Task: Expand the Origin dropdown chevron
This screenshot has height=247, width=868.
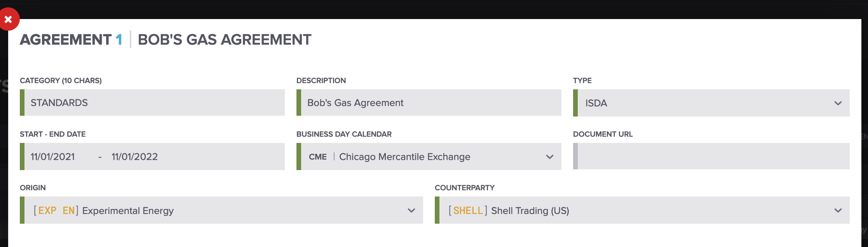Action: 411,210
